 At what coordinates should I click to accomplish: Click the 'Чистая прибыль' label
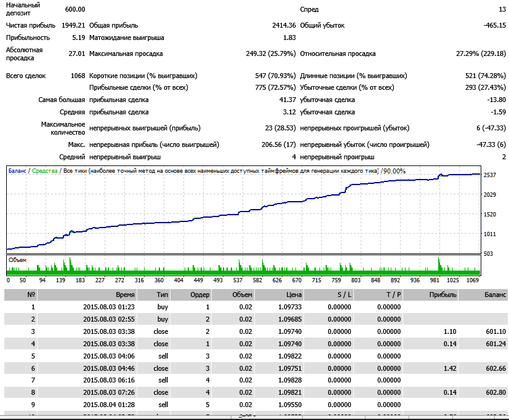31,25
